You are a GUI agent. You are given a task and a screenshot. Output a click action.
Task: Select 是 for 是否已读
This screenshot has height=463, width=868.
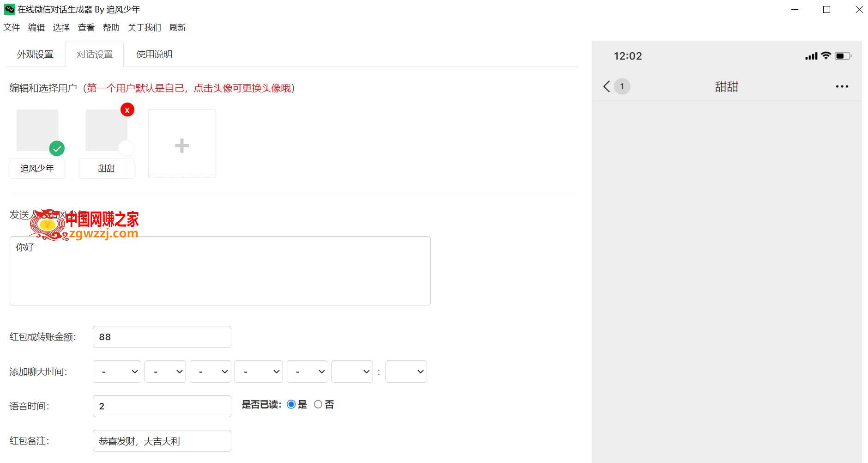point(291,404)
